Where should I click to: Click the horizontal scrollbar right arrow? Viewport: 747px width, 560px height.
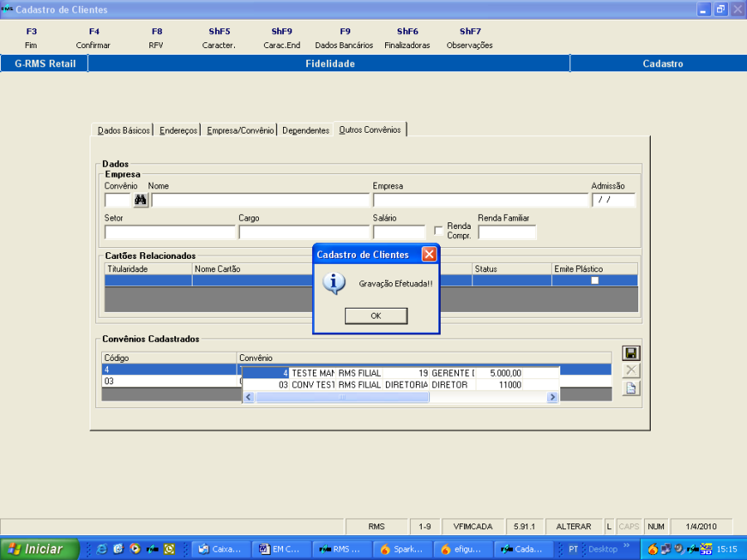click(552, 397)
